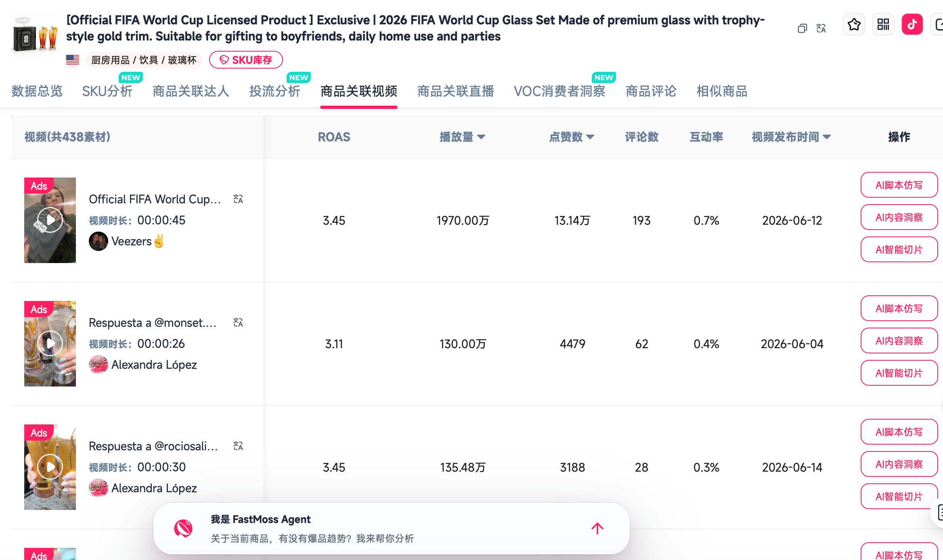The height and width of the screenshot is (560, 943).
Task: Click the FastMoss Agent prompt input
Action: [392, 529]
